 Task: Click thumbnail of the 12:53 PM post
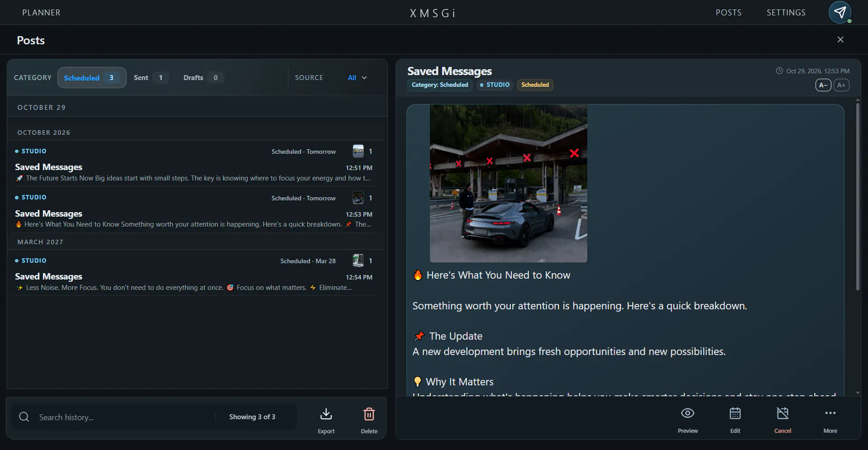click(358, 198)
